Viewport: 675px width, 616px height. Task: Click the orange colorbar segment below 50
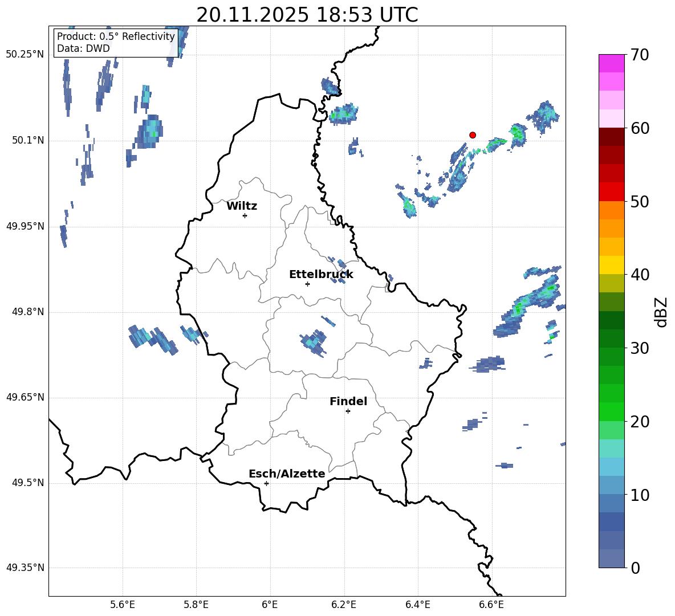click(x=611, y=210)
